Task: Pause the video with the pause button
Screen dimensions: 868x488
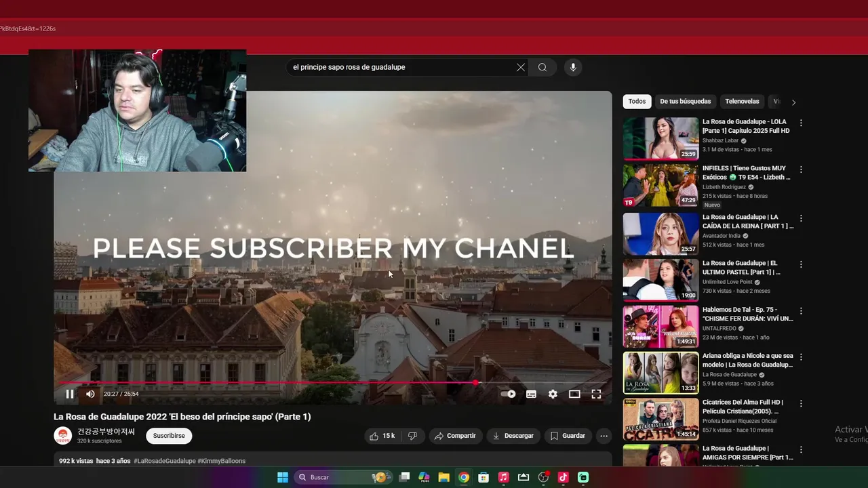Action: (x=70, y=394)
